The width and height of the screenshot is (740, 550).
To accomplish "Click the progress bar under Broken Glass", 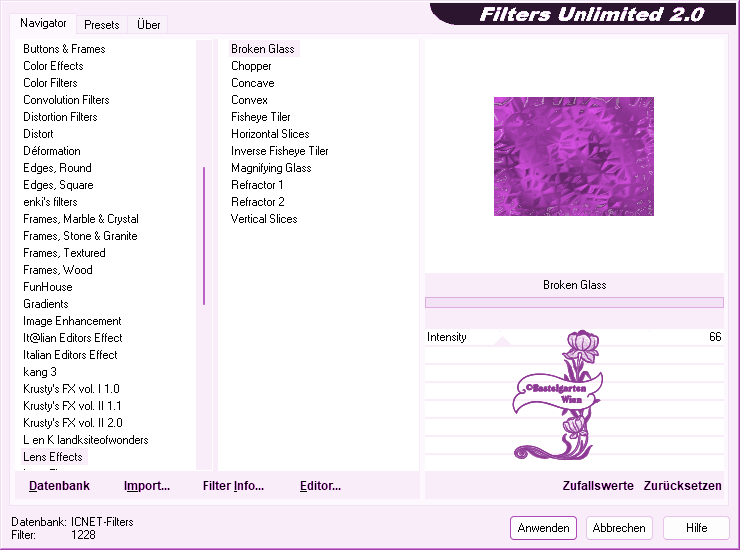I will coord(574,302).
